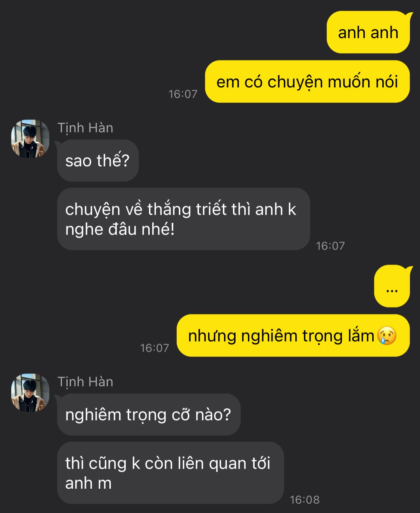Image resolution: width=420 pixels, height=513 pixels.
Task: Tap the 16:07 timestamp beside 'em có chuyện'
Action: tap(183, 94)
